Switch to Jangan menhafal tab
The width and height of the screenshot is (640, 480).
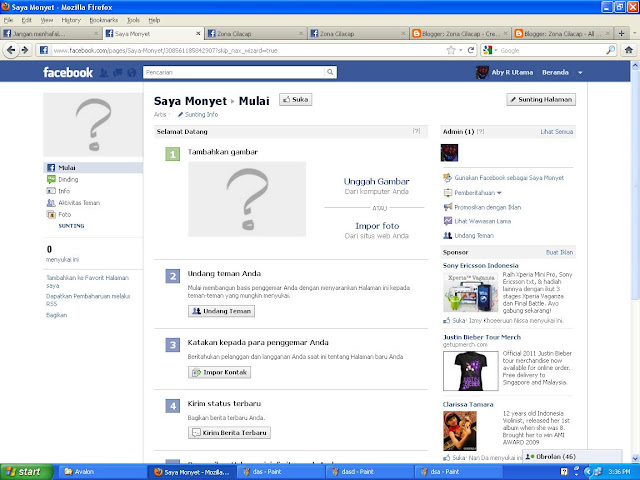(51, 33)
